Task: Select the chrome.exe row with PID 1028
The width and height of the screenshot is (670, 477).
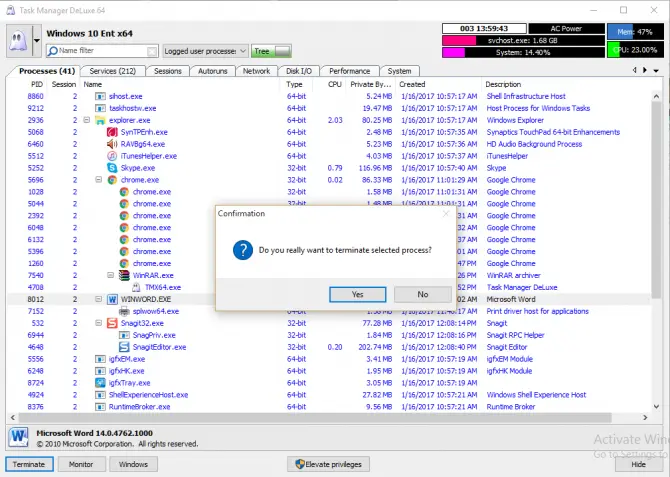Action: [x=328, y=192]
